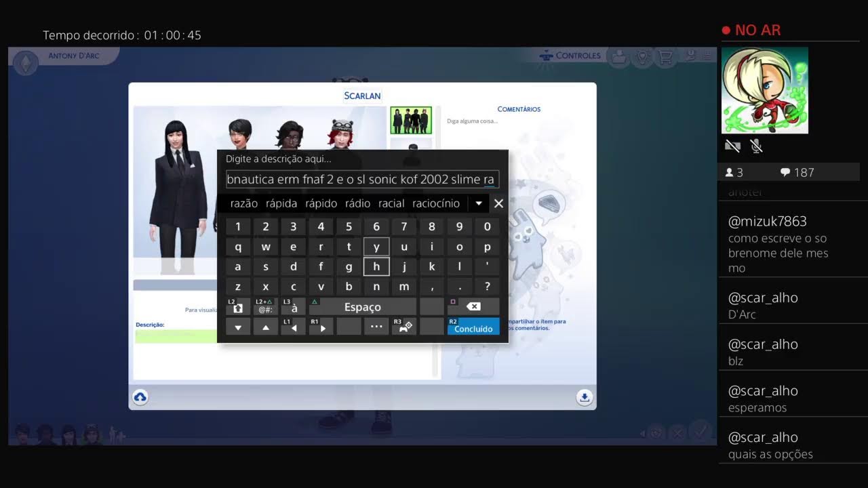Click @scar_alho message 'blz'
The width and height of the screenshot is (868, 488).
pos(793,352)
